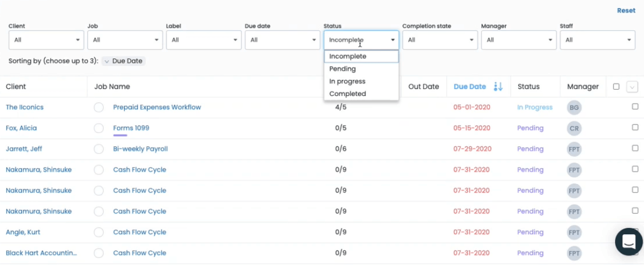Open the Client filter dropdown

47,40
